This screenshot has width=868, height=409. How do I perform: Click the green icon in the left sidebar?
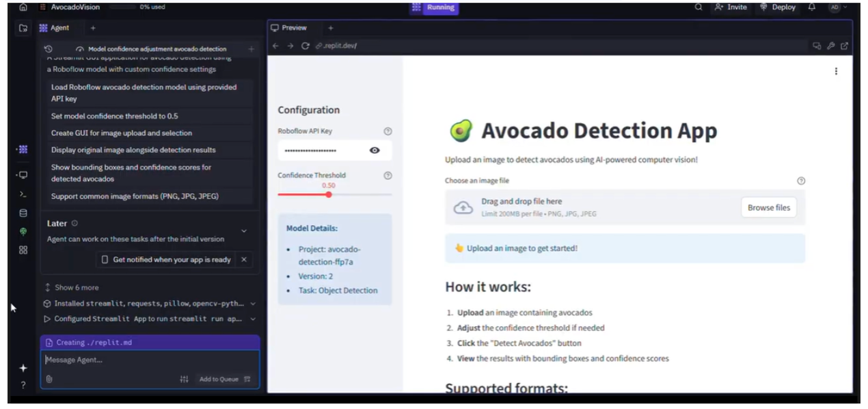(x=23, y=232)
